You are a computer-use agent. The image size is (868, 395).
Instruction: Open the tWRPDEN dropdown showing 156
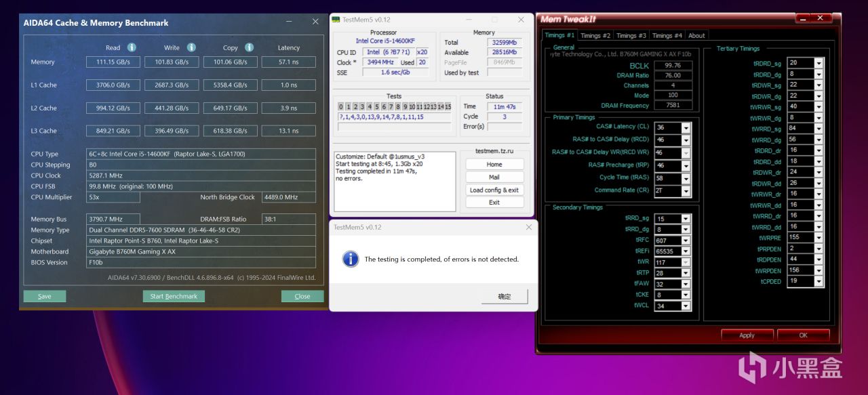818,270
